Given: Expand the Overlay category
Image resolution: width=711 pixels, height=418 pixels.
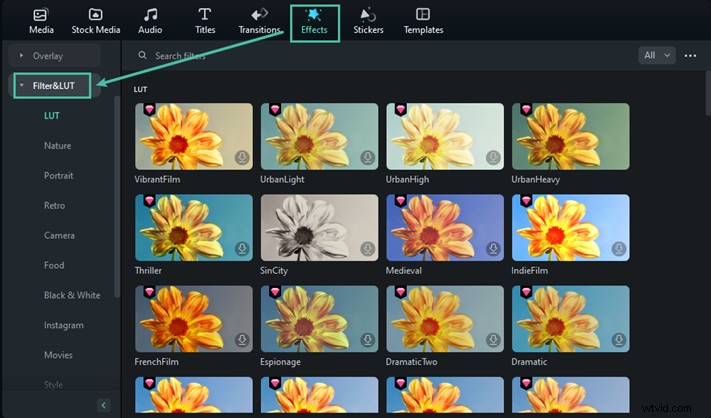Looking at the screenshot, I should [54, 56].
